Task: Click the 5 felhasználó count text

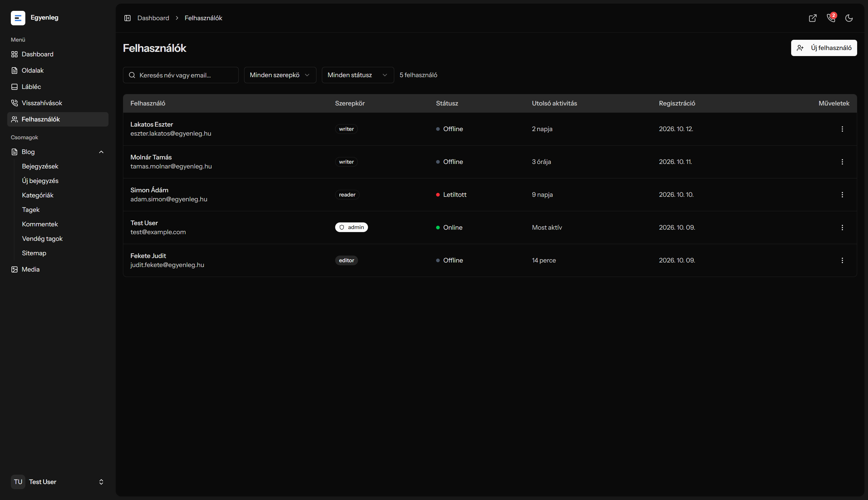Action: (x=418, y=75)
